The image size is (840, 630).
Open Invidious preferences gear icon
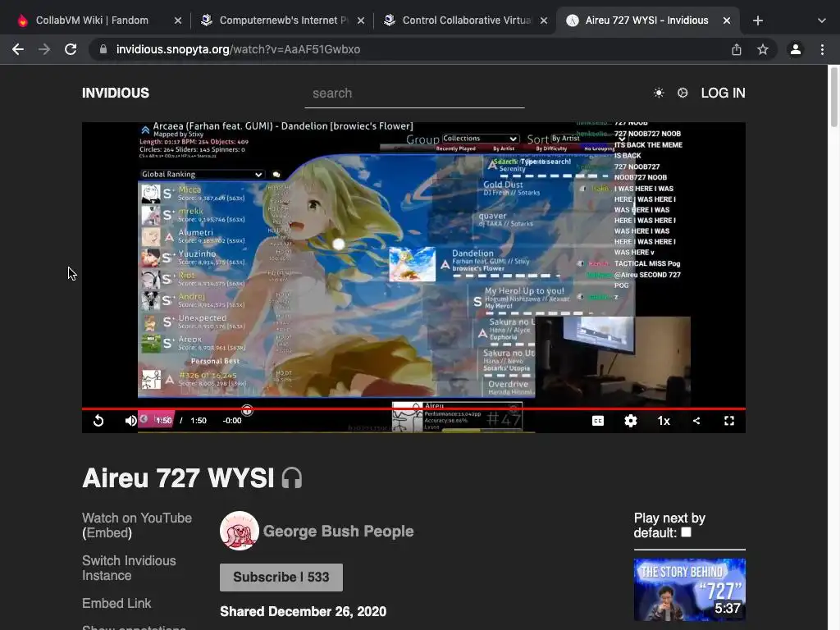click(x=682, y=93)
